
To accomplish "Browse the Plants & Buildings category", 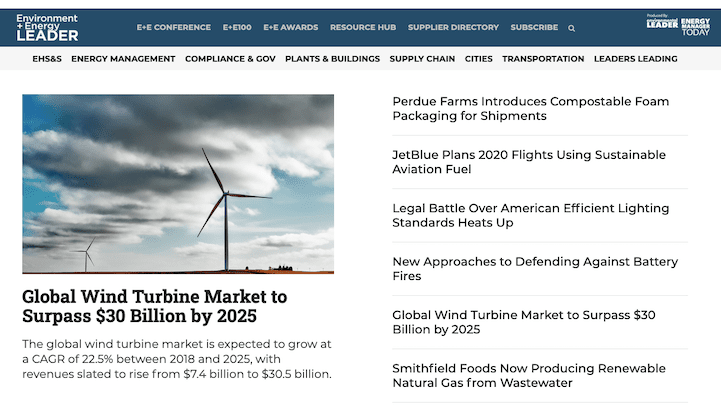I will pos(332,59).
